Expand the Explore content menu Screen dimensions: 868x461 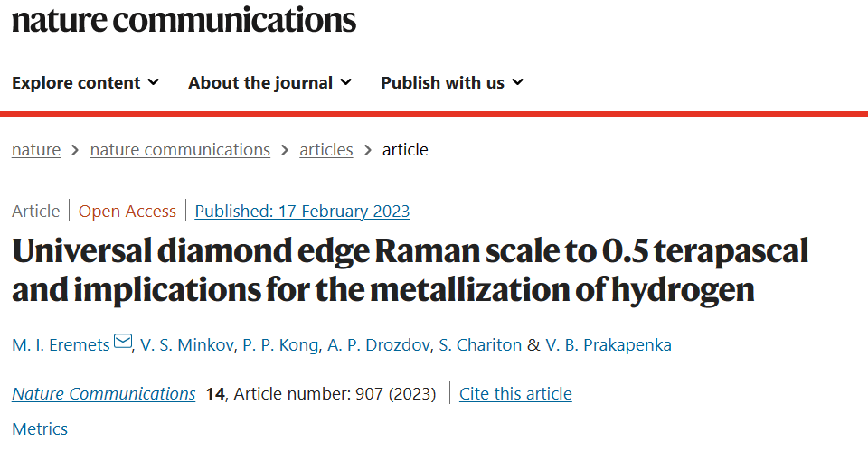click(x=85, y=82)
